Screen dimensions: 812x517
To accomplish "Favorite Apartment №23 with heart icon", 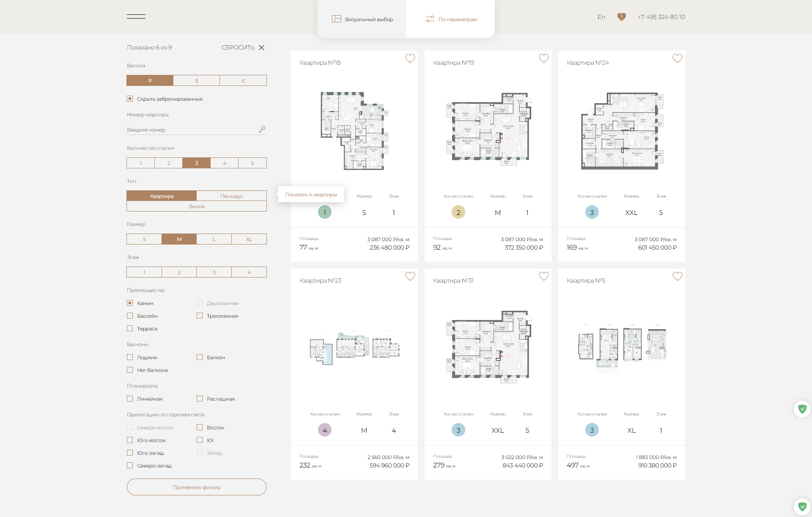I will pos(410,276).
